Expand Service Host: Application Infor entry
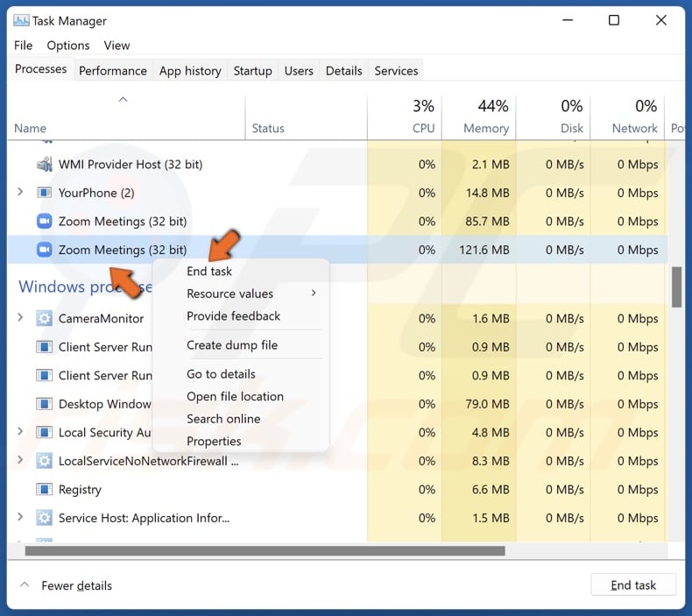The width and height of the screenshot is (692, 616). point(20,517)
